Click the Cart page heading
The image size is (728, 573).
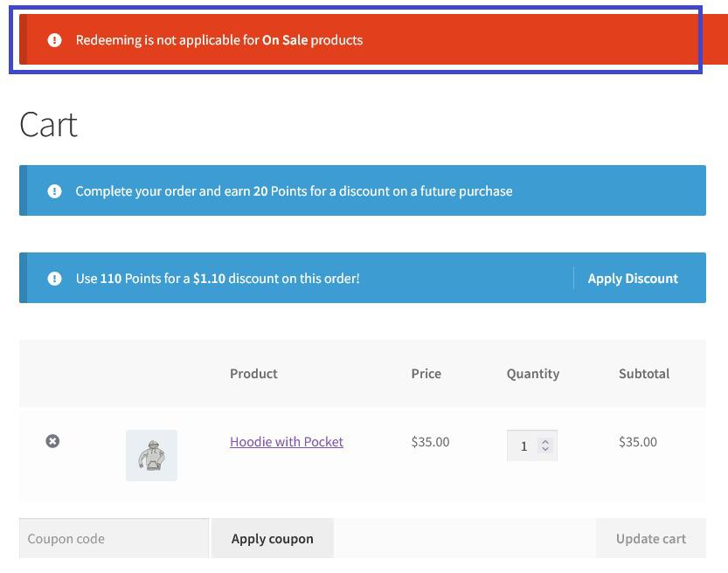point(49,125)
